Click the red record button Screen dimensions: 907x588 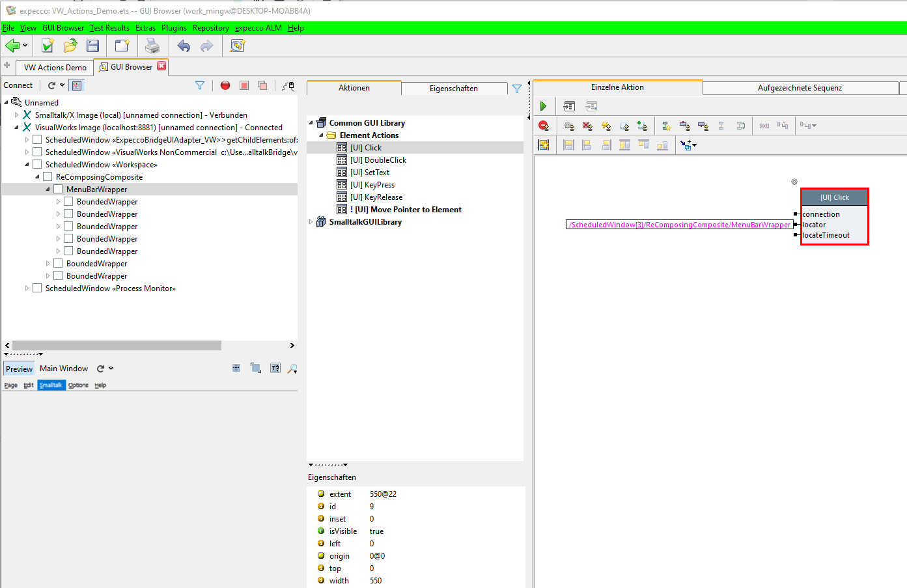point(225,85)
